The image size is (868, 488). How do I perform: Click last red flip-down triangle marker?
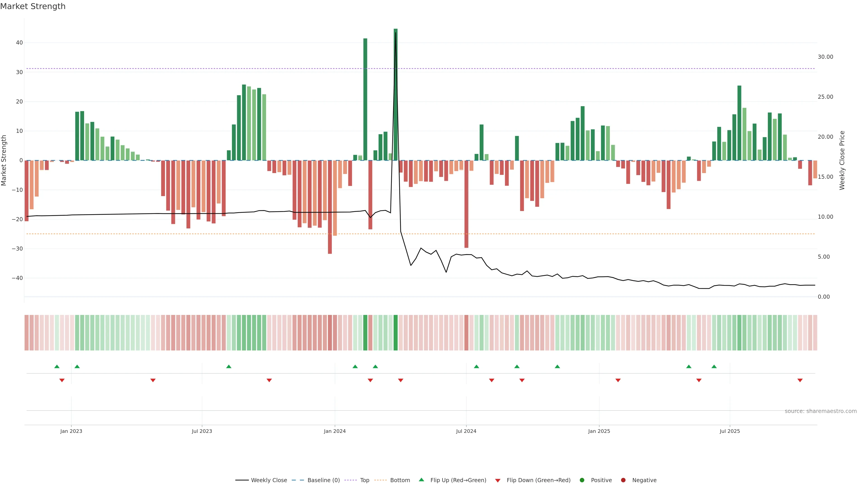[800, 380]
